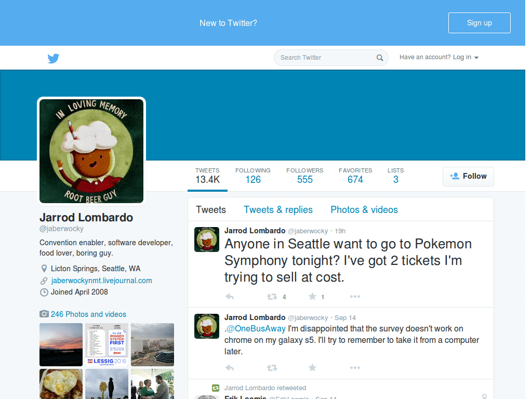Click the clock icon by Joined date
Image resolution: width=532 pixels, height=399 pixels.
pyautogui.click(x=44, y=292)
